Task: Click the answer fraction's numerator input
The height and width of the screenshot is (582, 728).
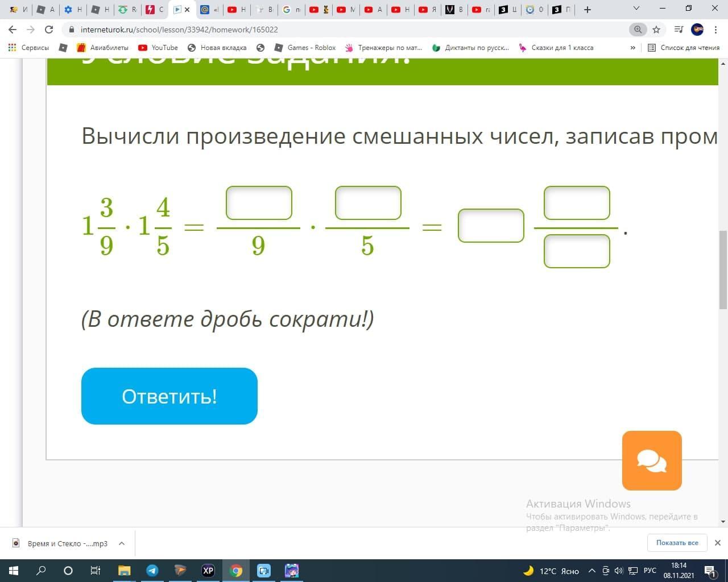Action: [x=577, y=203]
